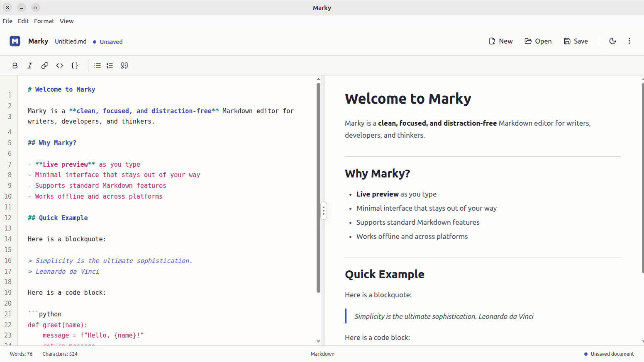The image size is (644, 362).
Task: Insert a code block with the curly braces icon
Action: pyautogui.click(x=75, y=66)
